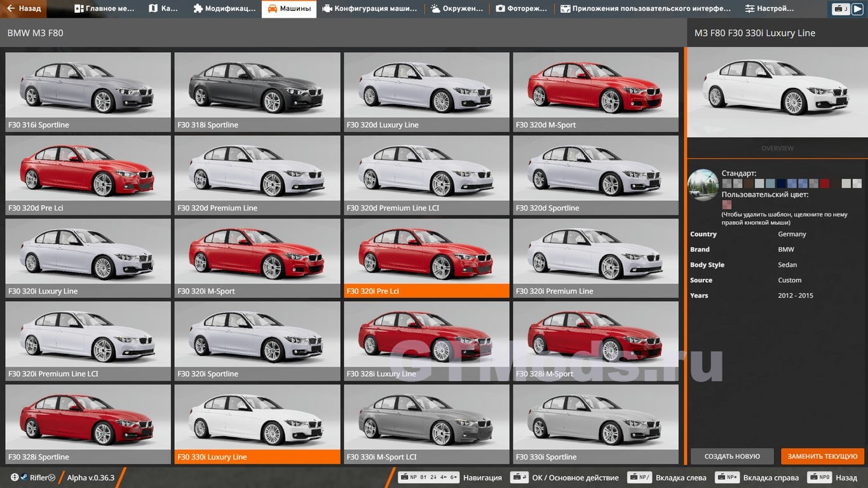Click the large white car preview image
The height and width of the screenshot is (488, 868).
tap(777, 92)
